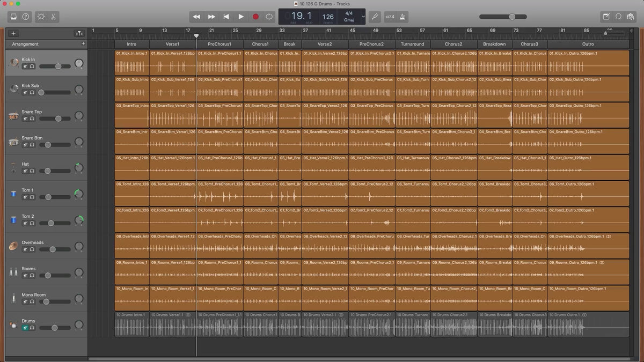Click the Add Track plus button
The height and width of the screenshot is (362, 644).
click(x=13, y=33)
